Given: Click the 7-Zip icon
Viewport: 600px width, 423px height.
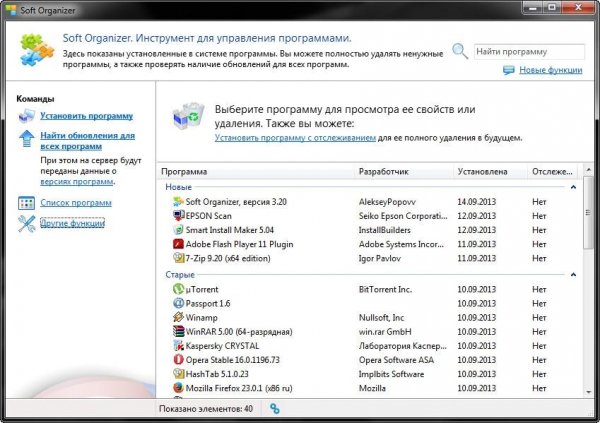Looking at the screenshot, I should (x=178, y=258).
